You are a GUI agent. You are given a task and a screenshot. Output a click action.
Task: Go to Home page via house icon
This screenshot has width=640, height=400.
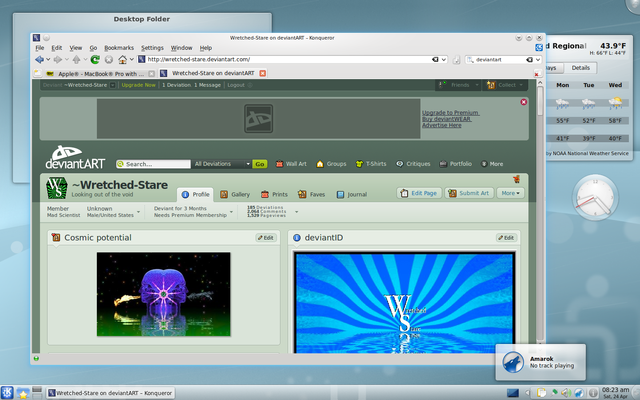point(122,60)
